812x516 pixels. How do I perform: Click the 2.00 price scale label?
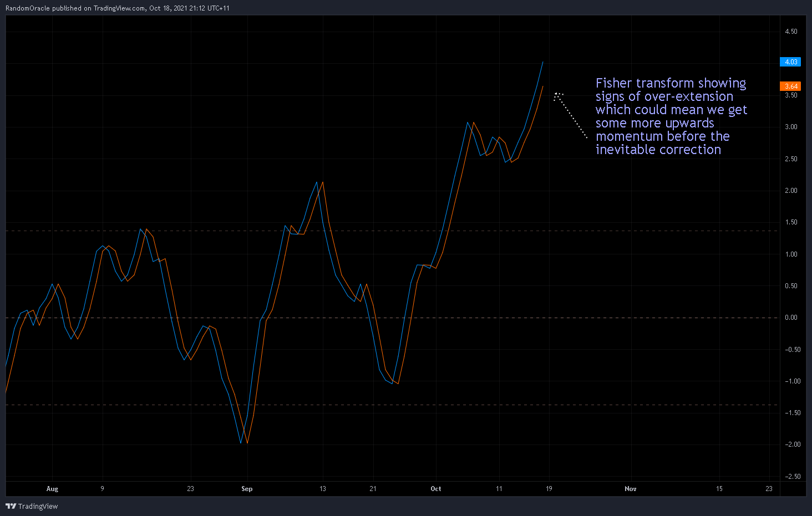coord(791,191)
